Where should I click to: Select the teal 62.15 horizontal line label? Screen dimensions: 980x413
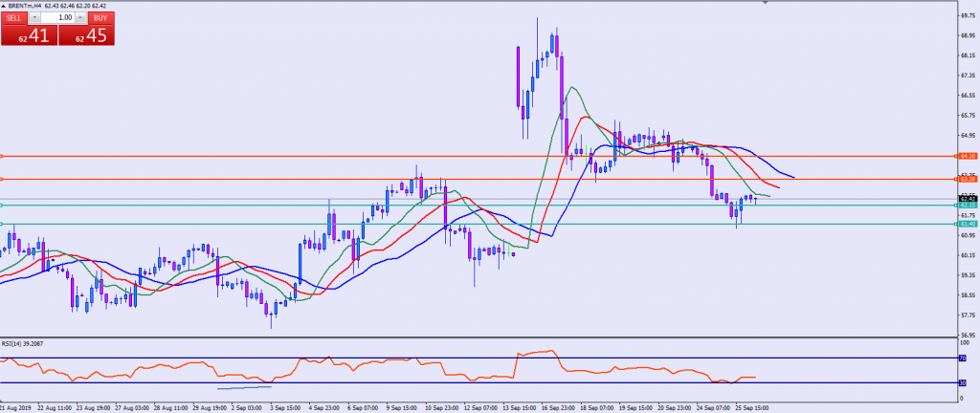967,206
